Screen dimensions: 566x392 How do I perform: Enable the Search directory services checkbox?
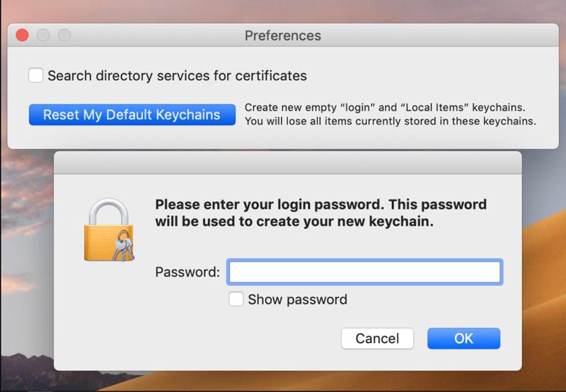36,76
